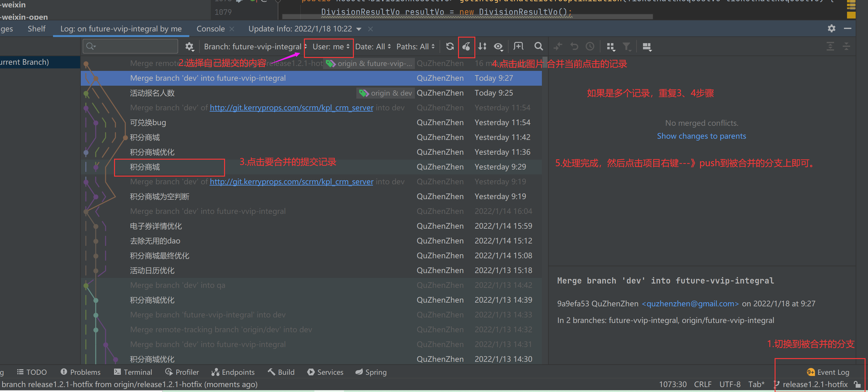This screenshot has height=392, width=868.
Task: Open the Spring tool window
Action: pyautogui.click(x=371, y=372)
